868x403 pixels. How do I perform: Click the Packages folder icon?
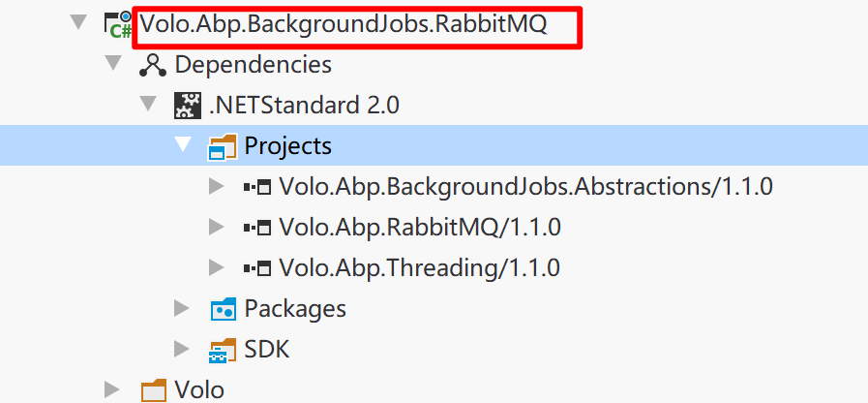point(223,309)
